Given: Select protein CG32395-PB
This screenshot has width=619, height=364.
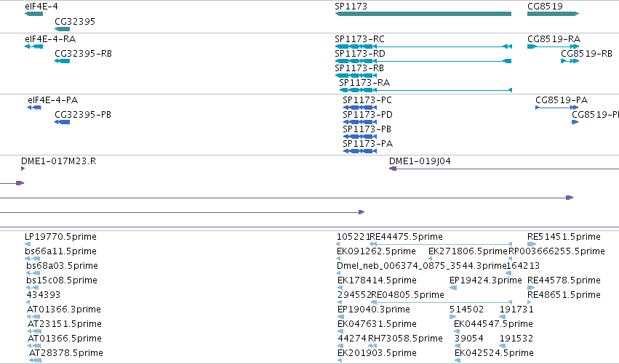Looking at the screenshot, I should point(83,115).
